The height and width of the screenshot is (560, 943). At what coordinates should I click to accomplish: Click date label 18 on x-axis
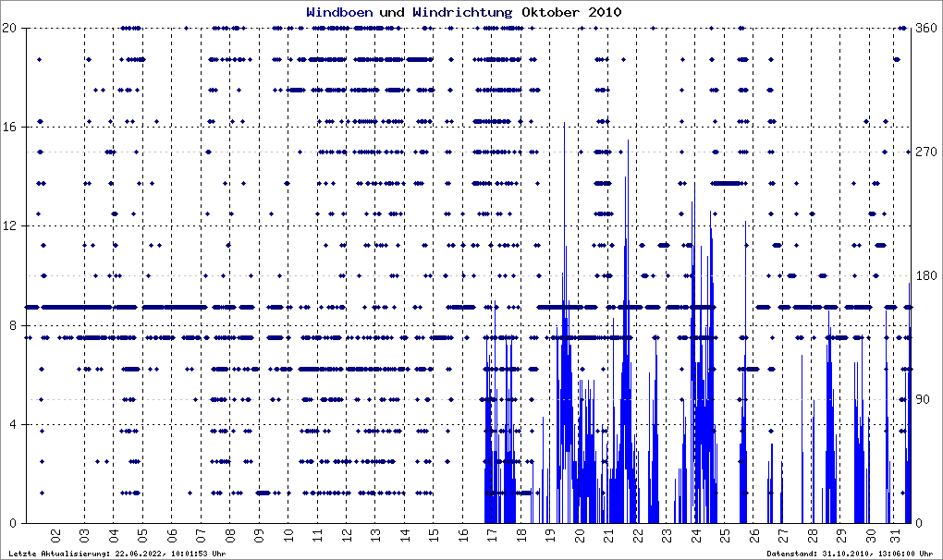pos(521,535)
